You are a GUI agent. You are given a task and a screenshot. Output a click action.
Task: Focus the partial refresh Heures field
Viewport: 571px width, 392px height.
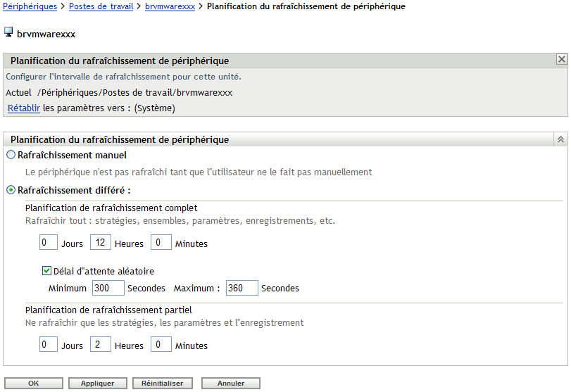coord(101,345)
